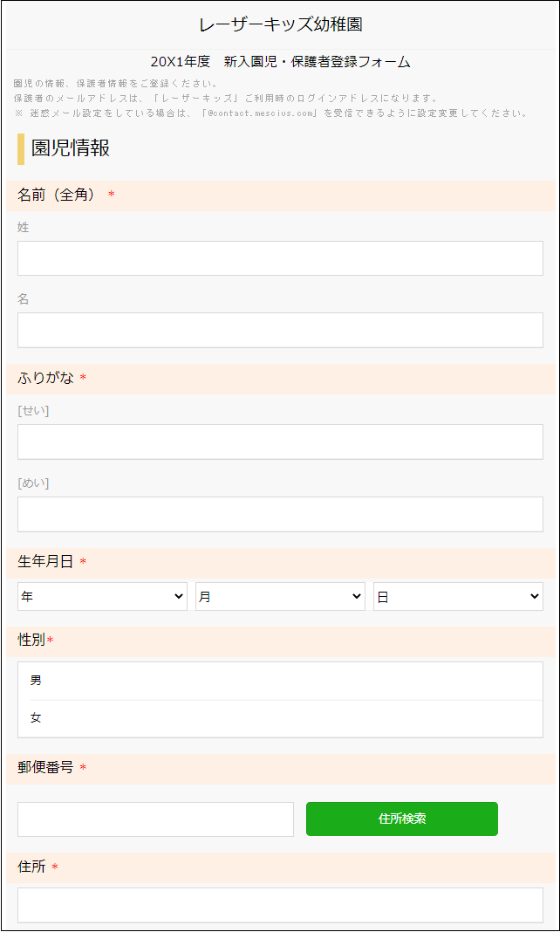Screen dimensions: 560x932
Task: Open the 月 birth month dropdown
Action: tap(280, 597)
